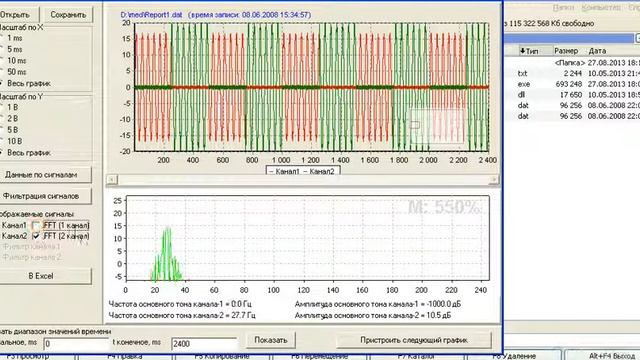Toggle the Канал1 signal display
This screenshot has height=360, width=640.
(14, 225)
